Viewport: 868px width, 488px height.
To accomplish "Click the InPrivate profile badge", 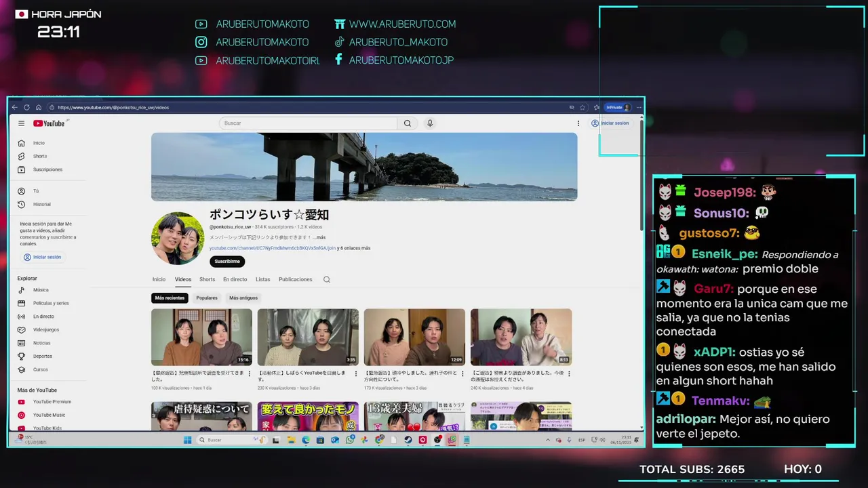I will point(618,107).
